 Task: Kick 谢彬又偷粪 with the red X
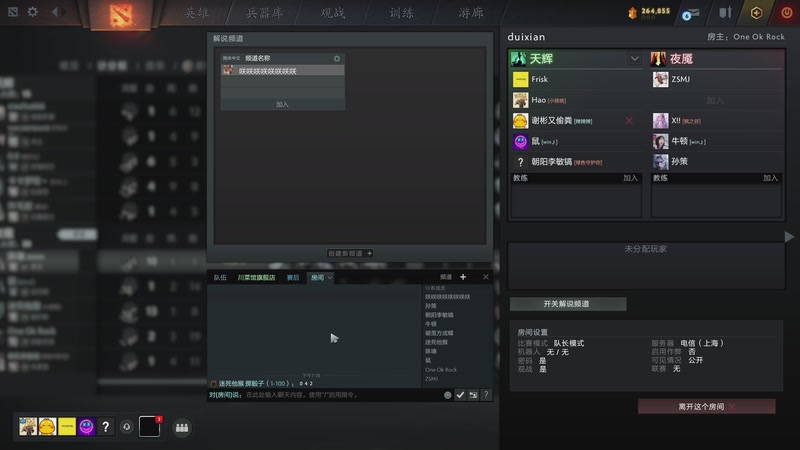click(x=629, y=121)
